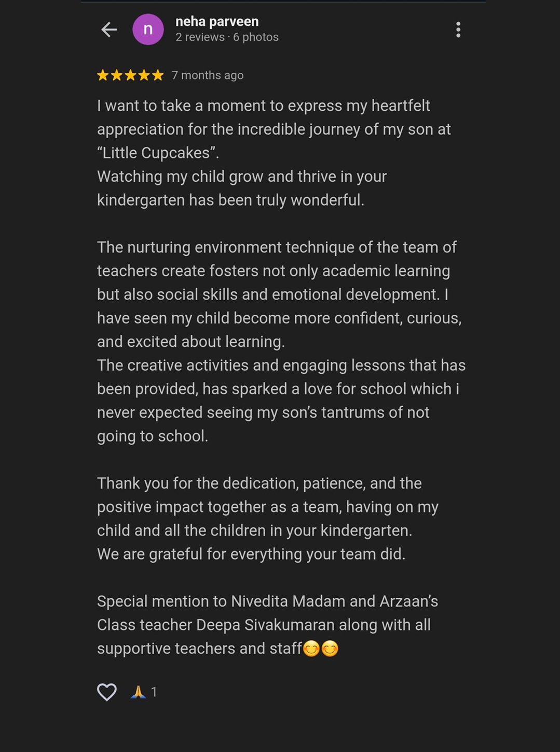Viewport: 560px width, 752px height.
Task: Click the “Little Cupcakes” text line
Action: coord(158,153)
